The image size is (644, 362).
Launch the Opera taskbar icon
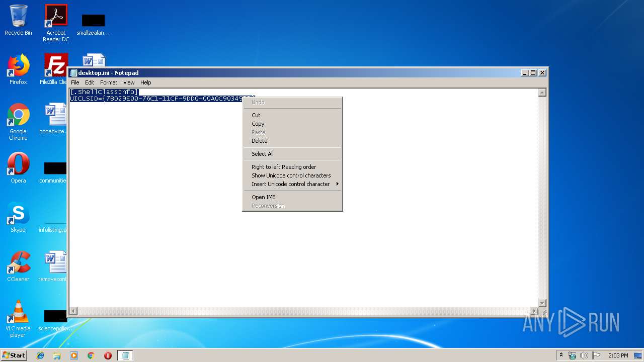tap(108, 355)
